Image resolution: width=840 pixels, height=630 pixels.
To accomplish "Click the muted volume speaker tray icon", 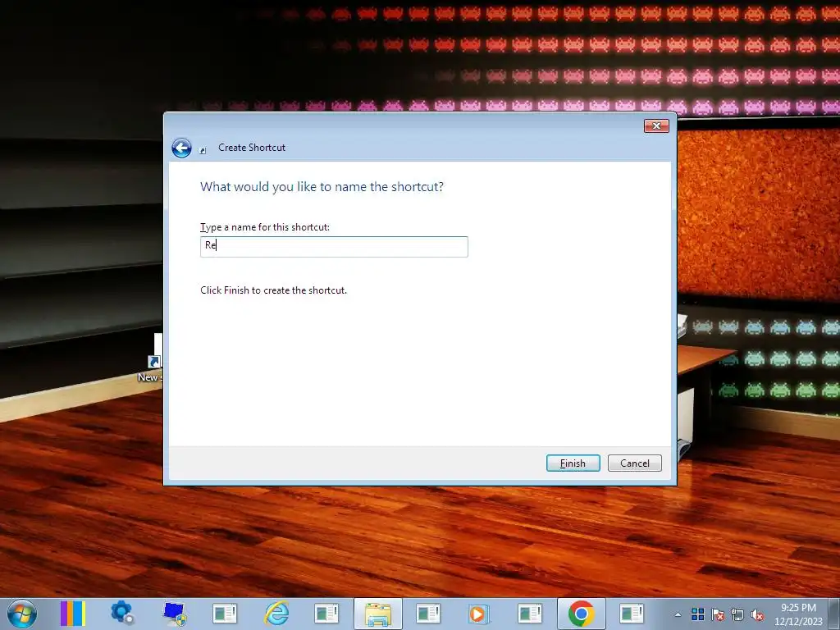I will pos(757,614).
